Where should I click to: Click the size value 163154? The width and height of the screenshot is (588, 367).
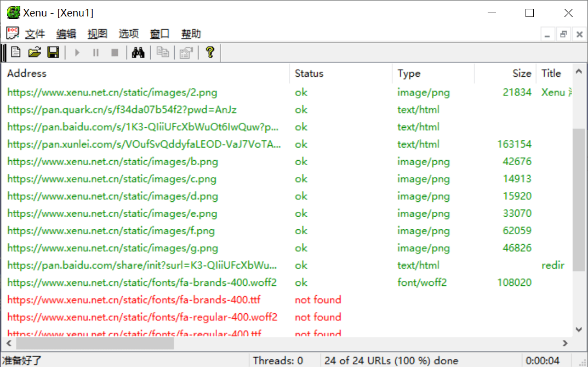click(514, 144)
